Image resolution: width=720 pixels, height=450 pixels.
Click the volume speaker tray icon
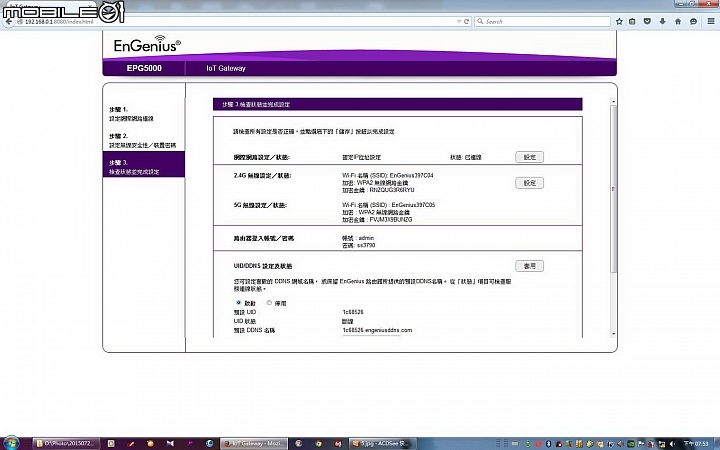pyautogui.click(x=672, y=444)
